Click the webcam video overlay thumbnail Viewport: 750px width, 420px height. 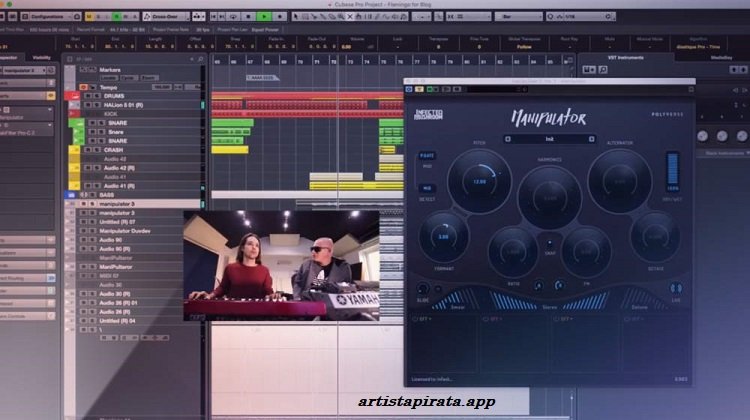click(x=281, y=265)
